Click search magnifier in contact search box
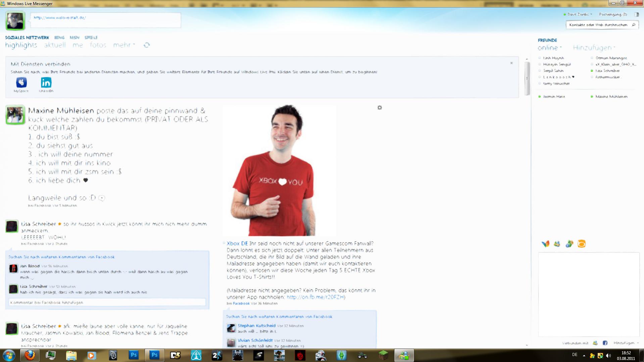Viewport: 644px width, 362px height. (x=634, y=25)
